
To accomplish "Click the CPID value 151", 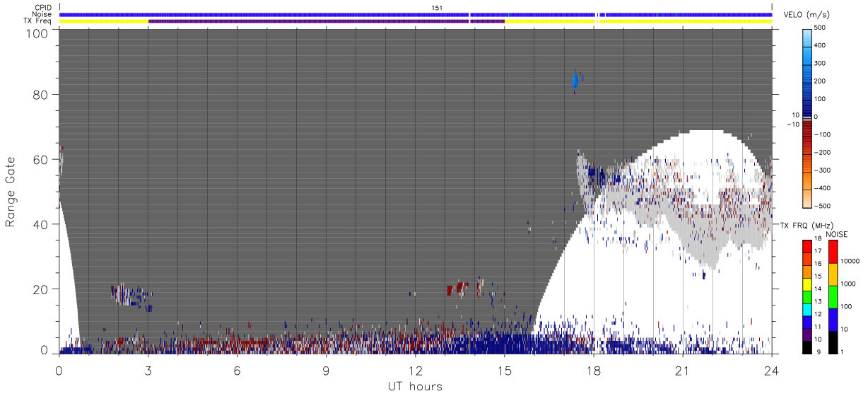I will 437,7.
